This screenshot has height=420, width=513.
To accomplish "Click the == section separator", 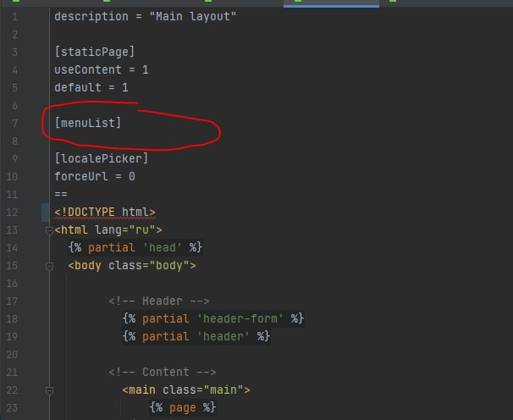I will pos(61,194).
